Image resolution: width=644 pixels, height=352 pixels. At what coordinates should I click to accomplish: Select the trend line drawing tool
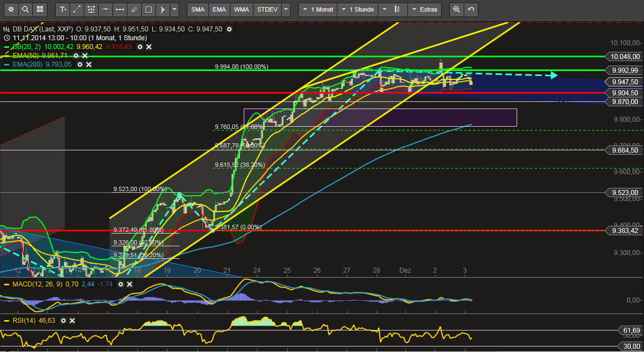[x=77, y=9]
